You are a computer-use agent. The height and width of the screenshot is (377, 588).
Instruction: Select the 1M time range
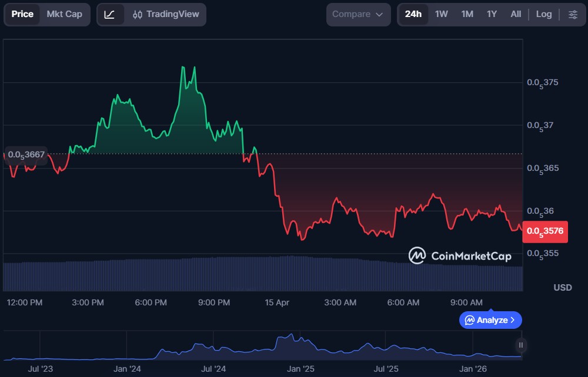tap(467, 14)
